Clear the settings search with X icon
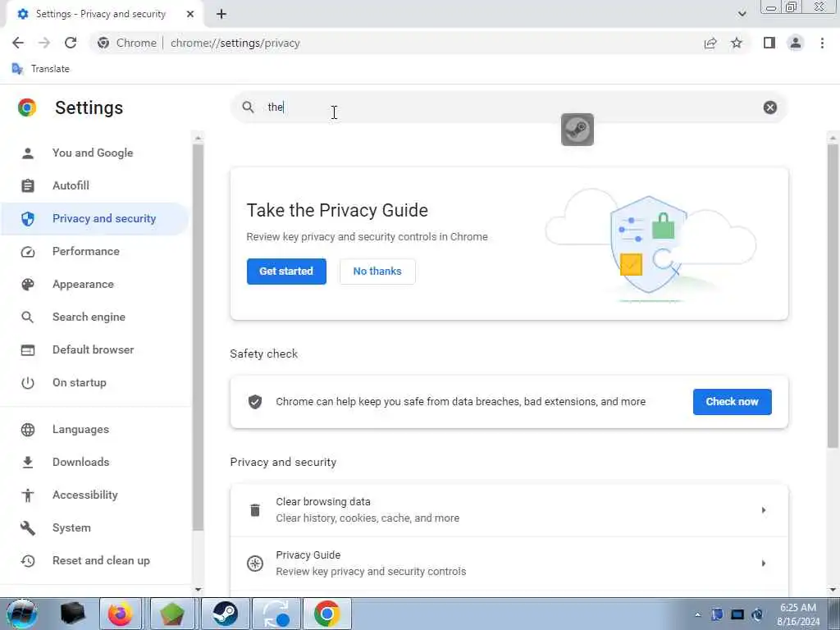Image resolution: width=840 pixels, height=630 pixels. [769, 107]
